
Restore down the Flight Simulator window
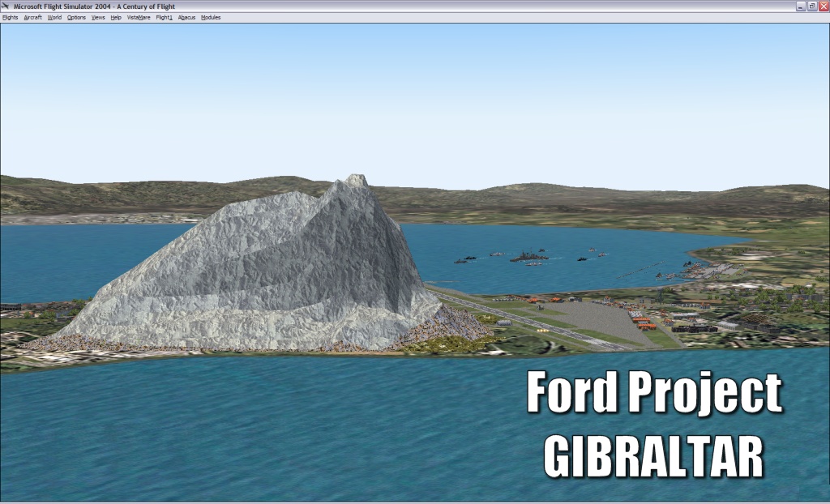click(812, 6)
